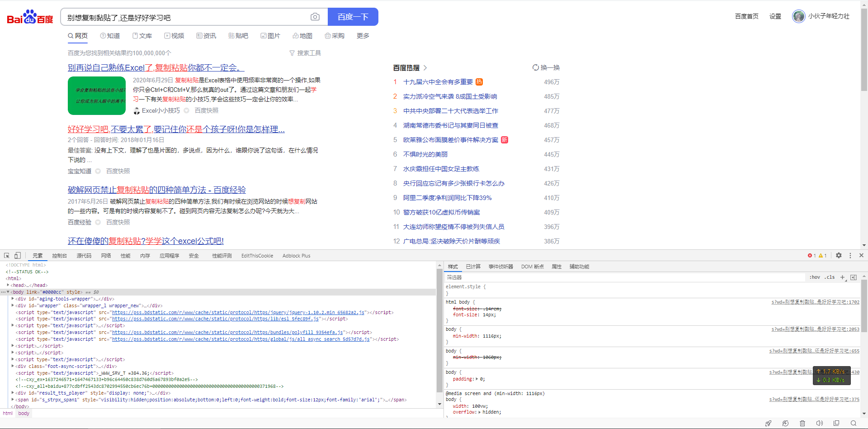
Task: Switch to the 网络 tab
Action: click(x=106, y=256)
